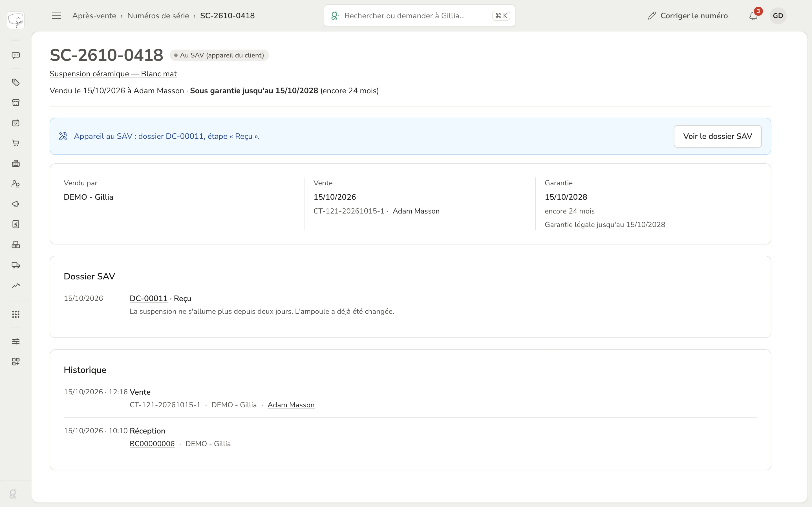Open the calendar sidebar icon
This screenshot has width=812, height=507.
(16, 123)
